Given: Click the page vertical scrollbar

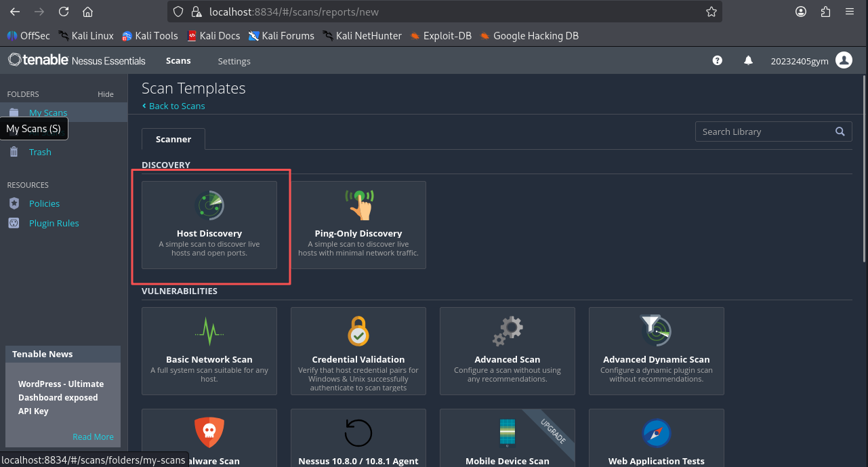Looking at the screenshot, I should tap(865, 169).
